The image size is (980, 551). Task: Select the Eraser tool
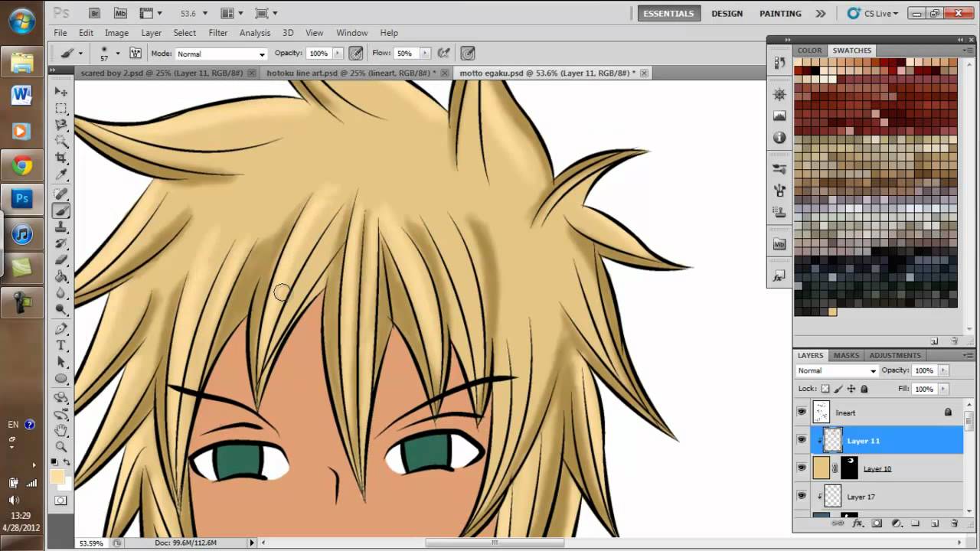click(61, 260)
